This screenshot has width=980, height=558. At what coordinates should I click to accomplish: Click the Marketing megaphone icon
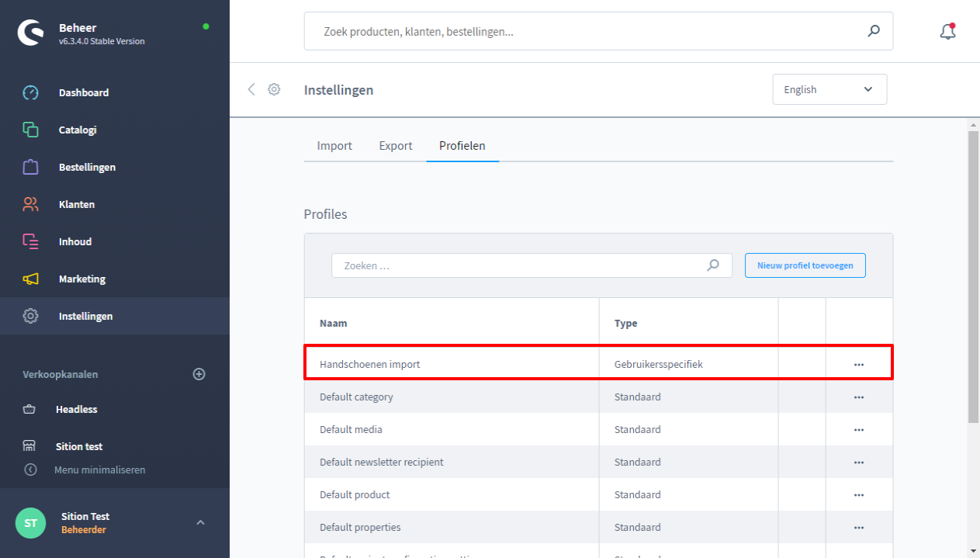pyautogui.click(x=30, y=279)
